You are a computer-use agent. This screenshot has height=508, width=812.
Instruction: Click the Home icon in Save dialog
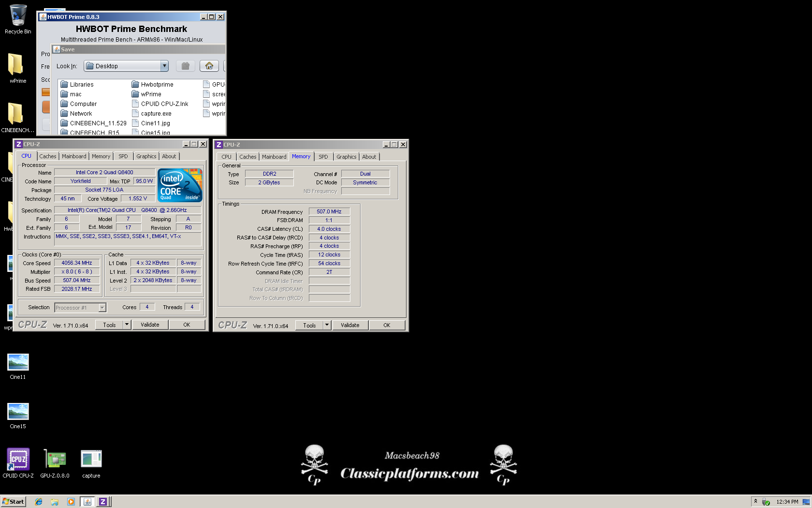click(x=209, y=66)
